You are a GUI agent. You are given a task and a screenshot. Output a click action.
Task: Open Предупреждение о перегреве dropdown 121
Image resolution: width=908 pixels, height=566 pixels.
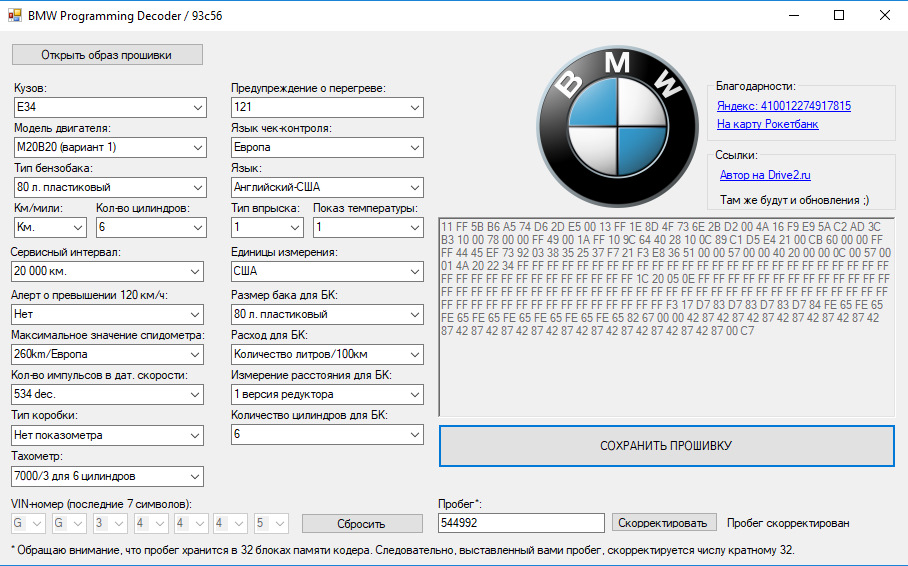coord(327,107)
